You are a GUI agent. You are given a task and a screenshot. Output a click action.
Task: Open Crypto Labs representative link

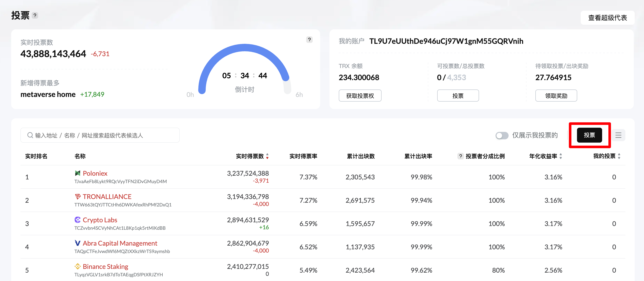click(100, 220)
